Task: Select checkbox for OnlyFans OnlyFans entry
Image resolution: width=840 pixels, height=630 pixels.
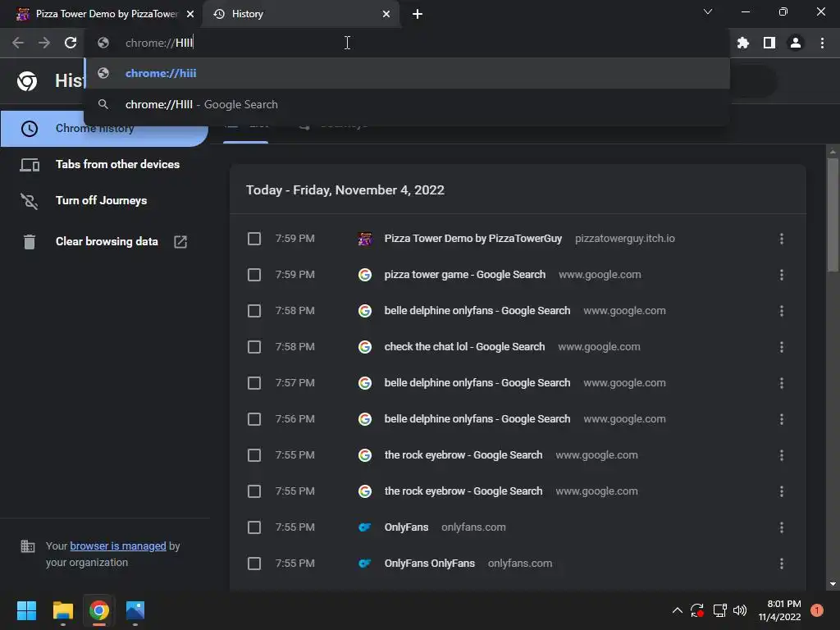Action: tap(254, 564)
